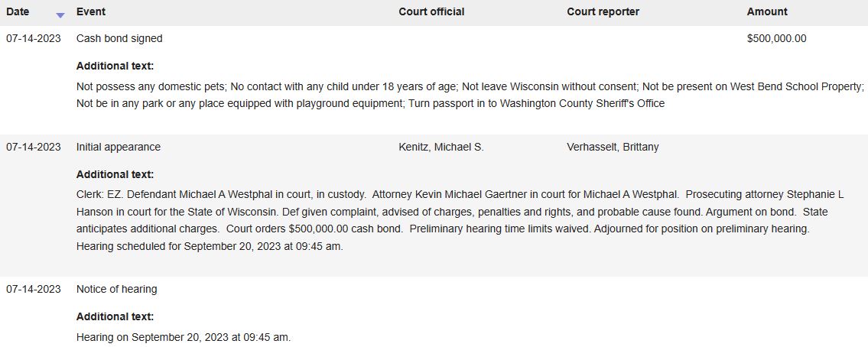This screenshot has height=347, width=868.
Task: Click the Hearing on September 20 text
Action: click(184, 338)
